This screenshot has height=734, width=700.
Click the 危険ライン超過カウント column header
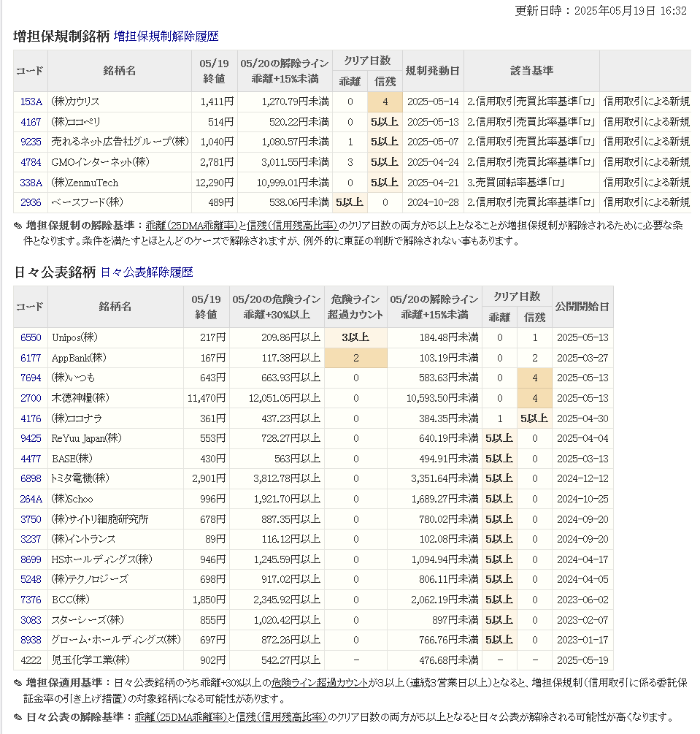click(x=355, y=307)
